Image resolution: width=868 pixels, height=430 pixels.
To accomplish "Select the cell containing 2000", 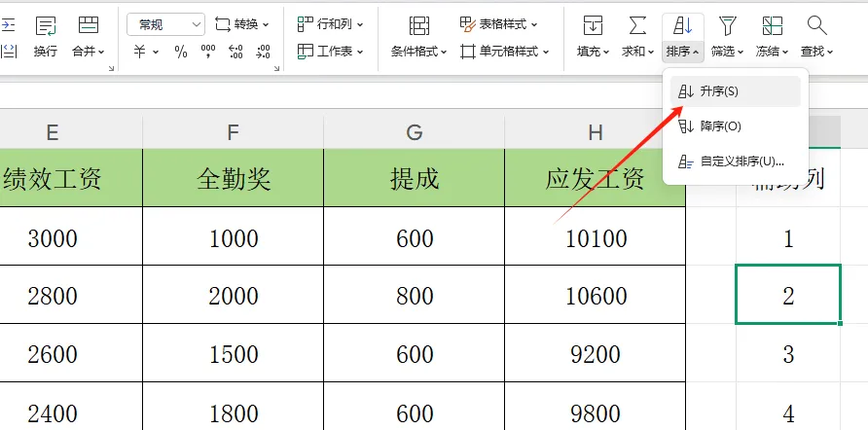I will pos(233,295).
